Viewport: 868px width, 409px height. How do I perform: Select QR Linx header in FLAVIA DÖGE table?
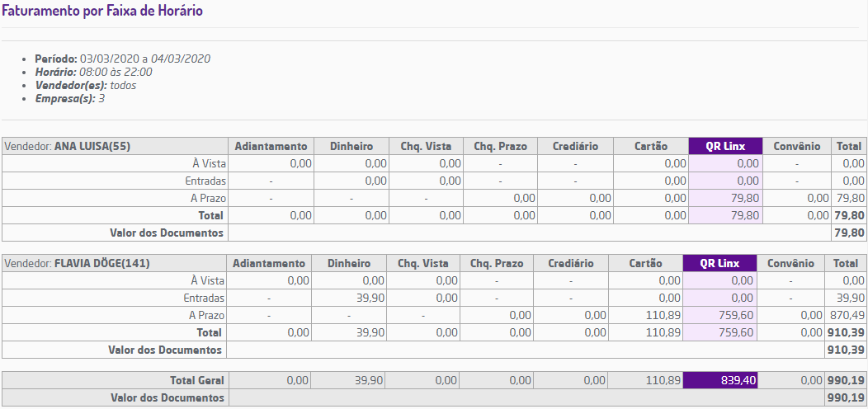tap(719, 263)
